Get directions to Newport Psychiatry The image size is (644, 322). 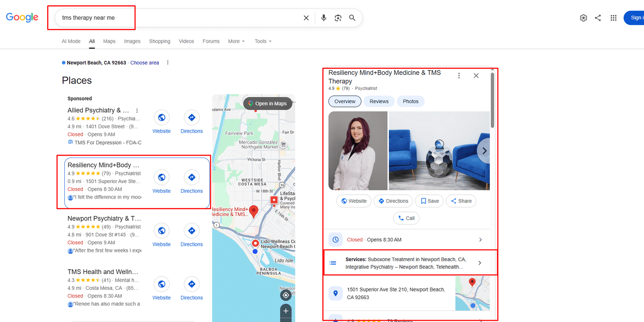pos(192,231)
